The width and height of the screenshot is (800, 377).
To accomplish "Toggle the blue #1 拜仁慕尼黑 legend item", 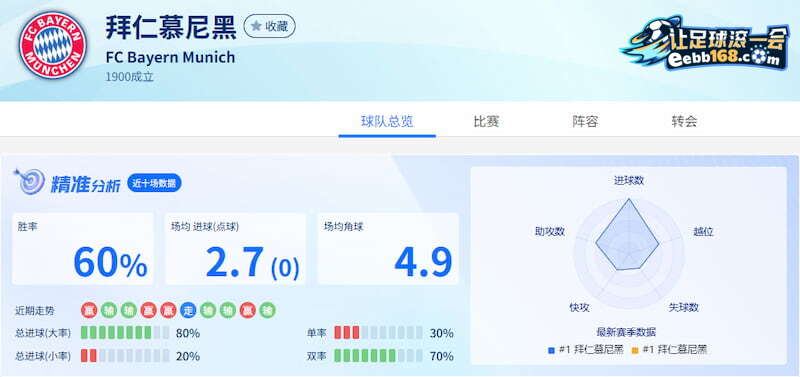I will (586, 350).
